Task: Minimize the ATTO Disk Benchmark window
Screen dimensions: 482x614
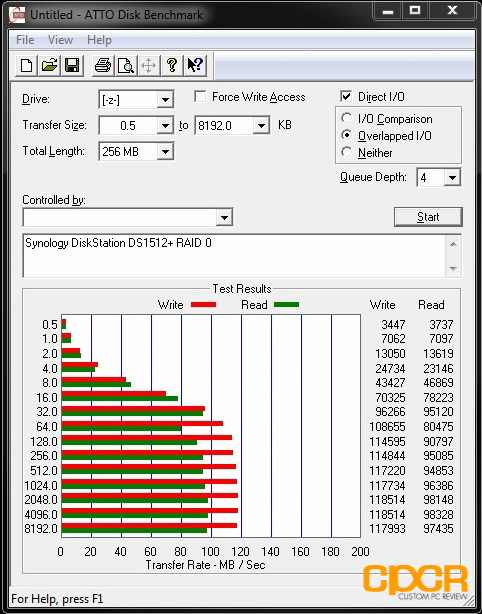Action: 388,11
